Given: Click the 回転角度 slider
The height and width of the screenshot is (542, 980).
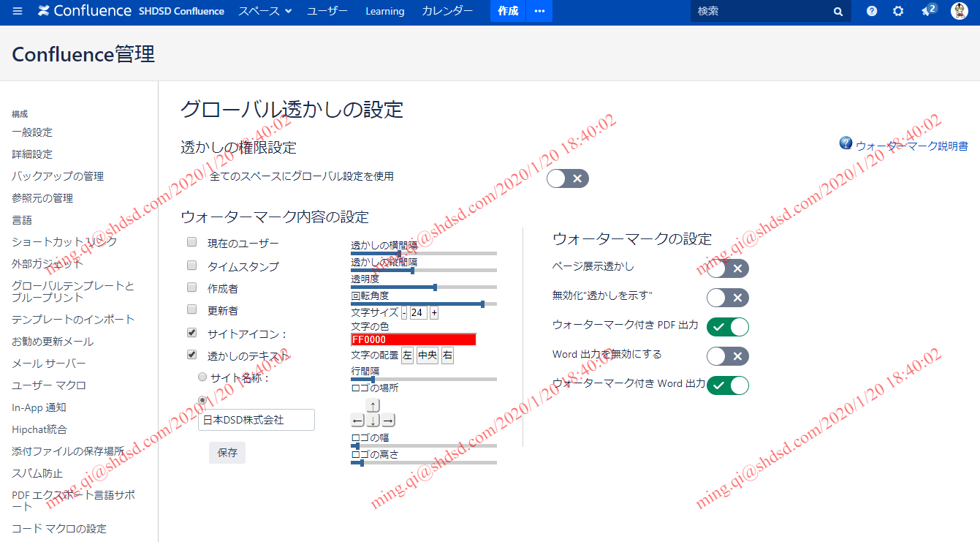Looking at the screenshot, I should 424,304.
